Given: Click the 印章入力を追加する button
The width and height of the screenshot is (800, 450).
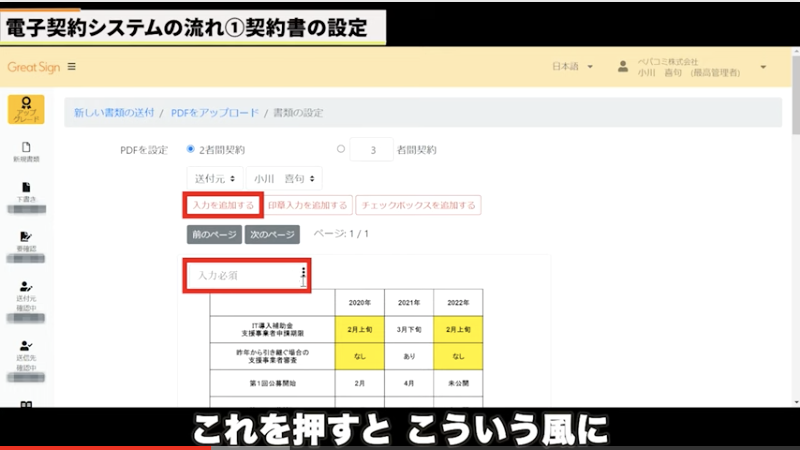Looking at the screenshot, I should 308,205.
